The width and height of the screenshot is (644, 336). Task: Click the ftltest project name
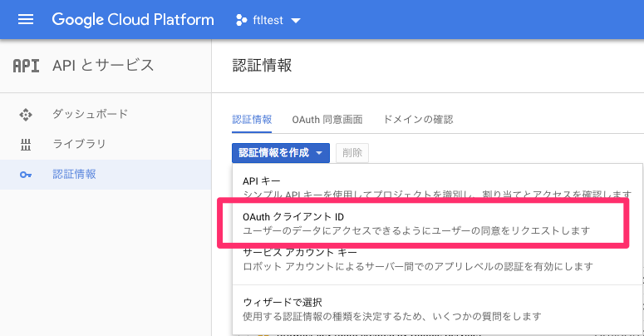(x=268, y=20)
